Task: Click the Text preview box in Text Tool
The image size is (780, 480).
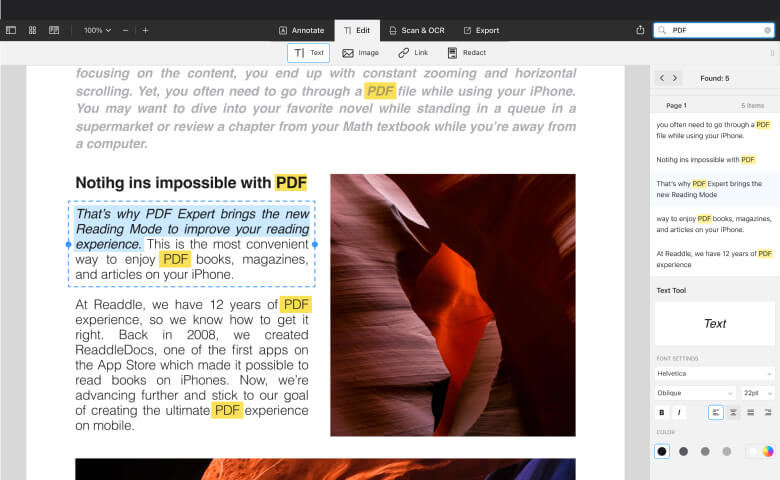Action: [x=714, y=324]
